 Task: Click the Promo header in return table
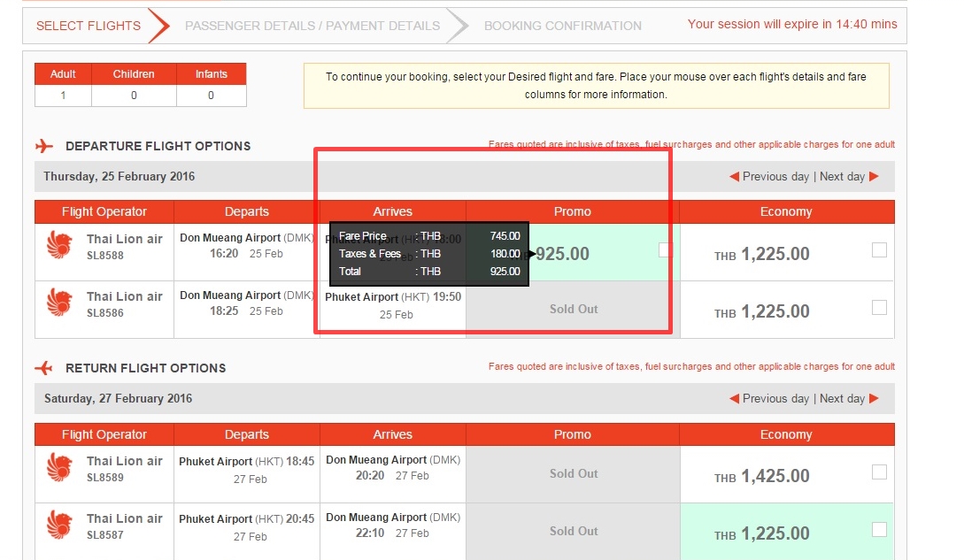point(573,434)
